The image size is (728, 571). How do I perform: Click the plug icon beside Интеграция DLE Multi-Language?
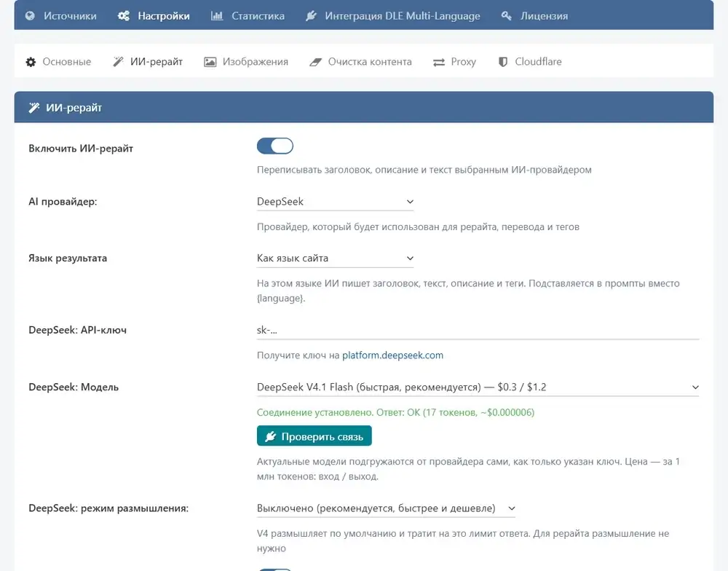[311, 16]
